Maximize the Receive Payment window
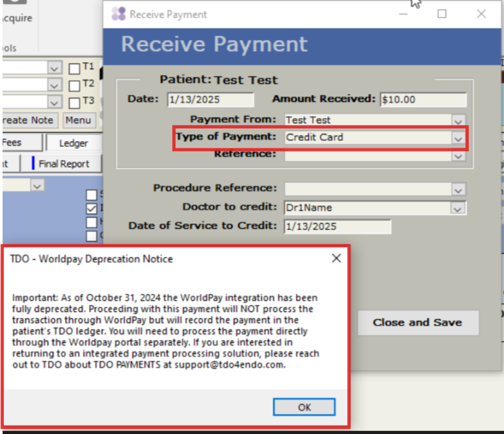This screenshot has height=434, width=504. point(442,14)
